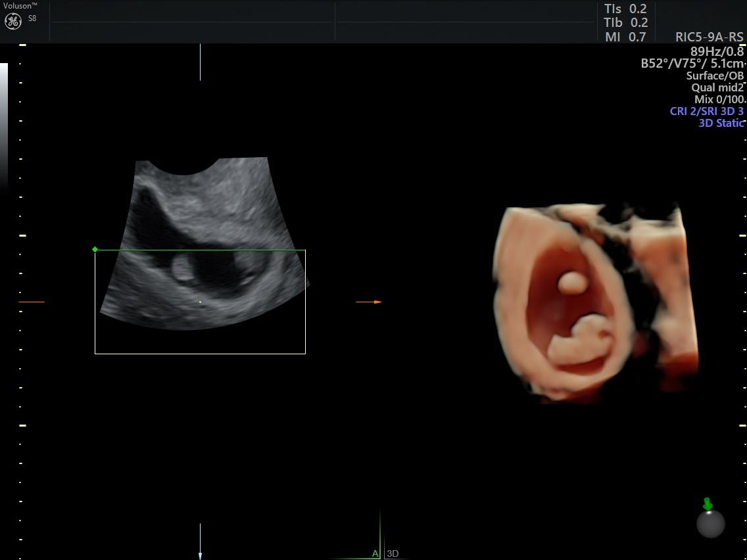Click the Qual mid2 quality setting
The image size is (747, 560).
[717, 87]
